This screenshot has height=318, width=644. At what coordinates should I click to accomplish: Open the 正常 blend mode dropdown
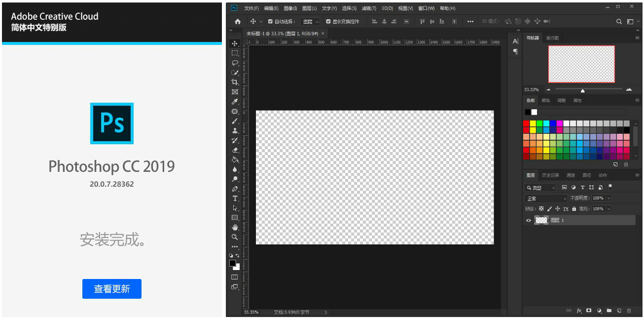[546, 199]
